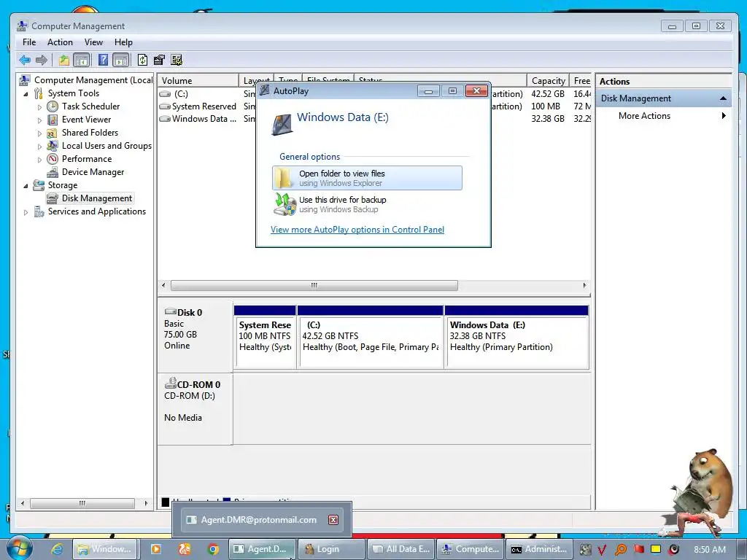This screenshot has width=747, height=560.
Task: Click the Storage icon in tree
Action: click(39, 185)
